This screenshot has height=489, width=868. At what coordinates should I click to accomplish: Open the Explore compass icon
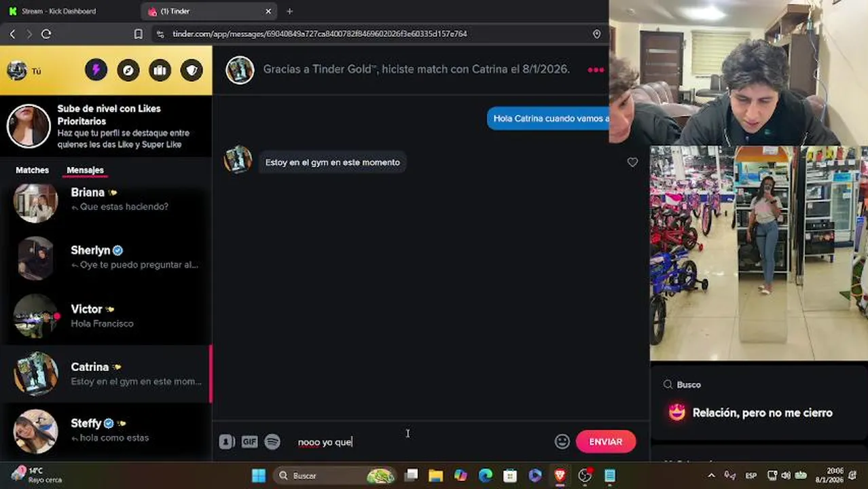[128, 70]
